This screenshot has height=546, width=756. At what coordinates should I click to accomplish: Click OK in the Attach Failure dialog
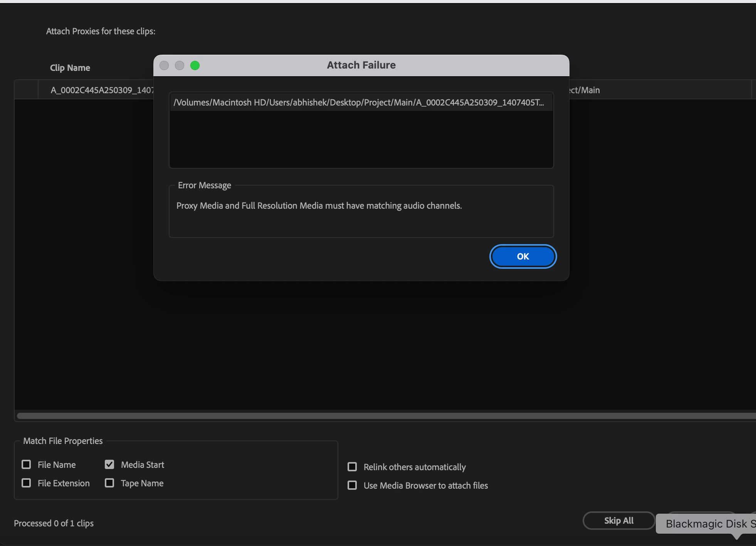coord(523,256)
